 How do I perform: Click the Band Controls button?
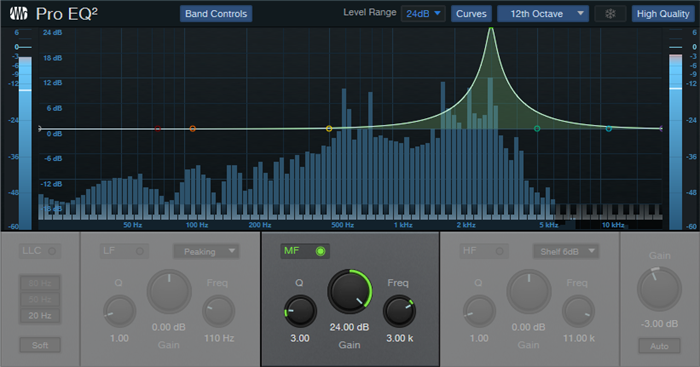coord(216,14)
